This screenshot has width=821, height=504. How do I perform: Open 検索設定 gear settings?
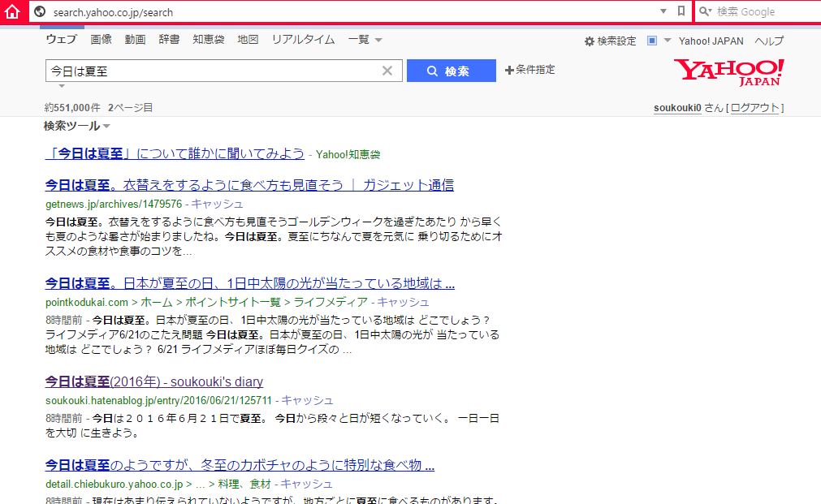pos(611,41)
